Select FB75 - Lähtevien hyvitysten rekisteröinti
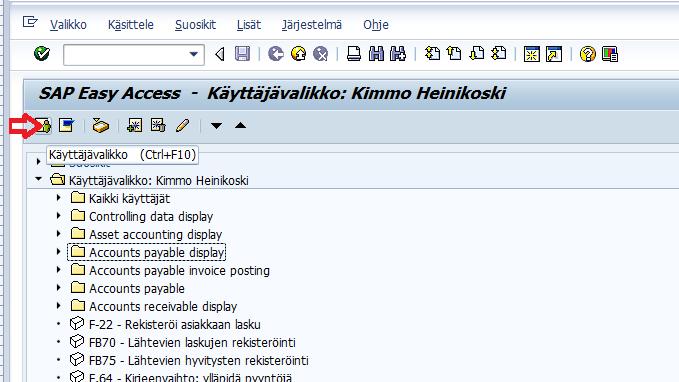This screenshot has width=679, height=382. tap(199, 360)
